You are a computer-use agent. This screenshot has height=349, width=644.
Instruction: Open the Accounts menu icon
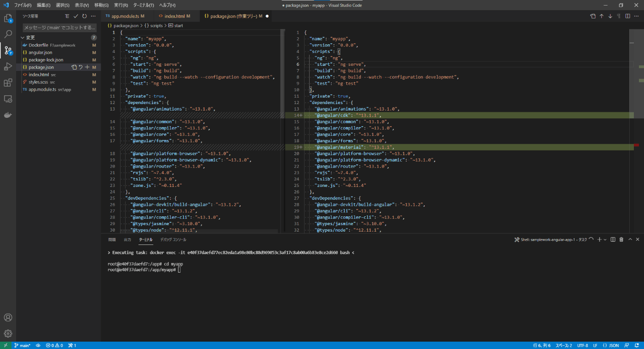8,318
